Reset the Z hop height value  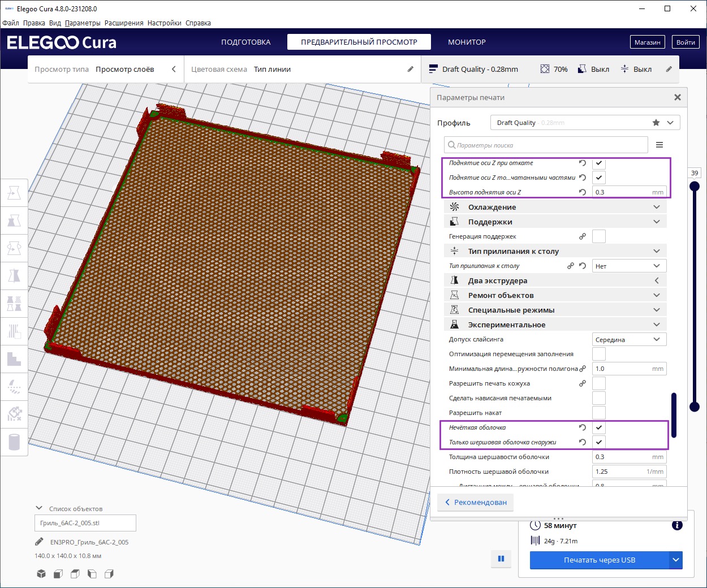(x=582, y=192)
